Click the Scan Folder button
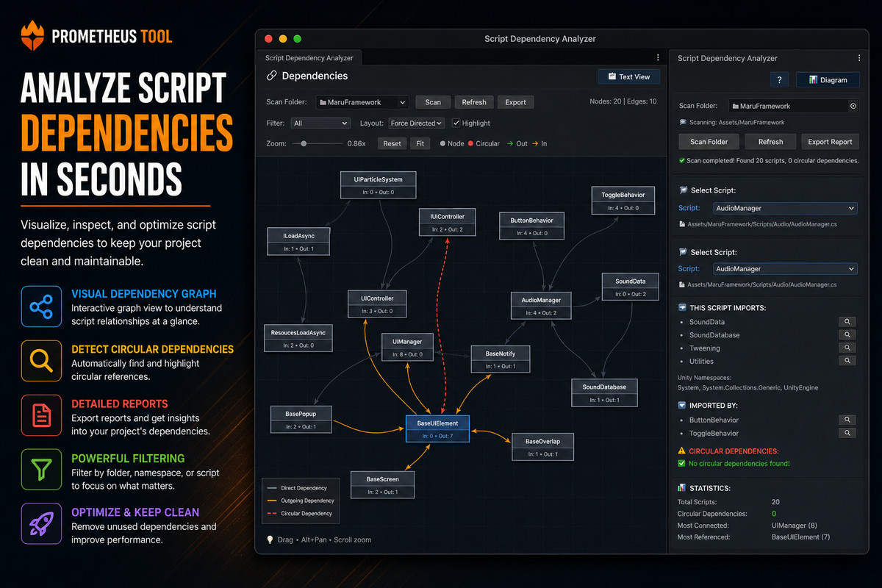Screen dimensions: 882x588 [709, 142]
